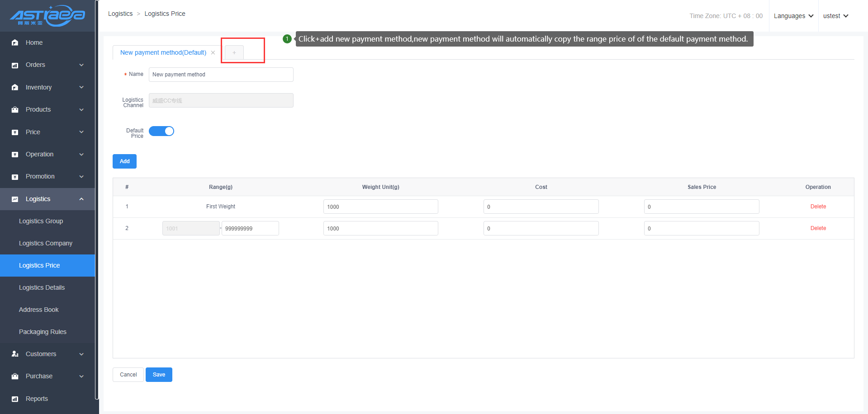Open the ustest user dropdown
This screenshot has height=414, width=868.
point(835,16)
